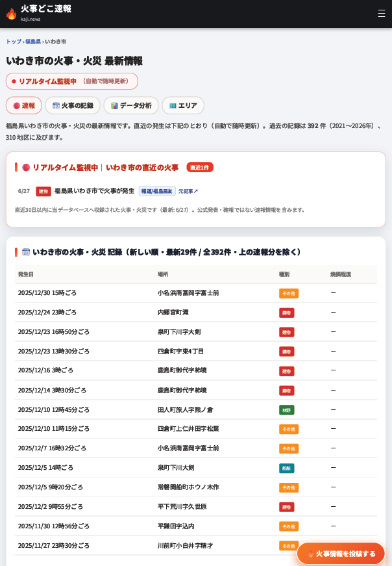
Task: Go to トップ breadcrumb link
Action: pos(14,42)
